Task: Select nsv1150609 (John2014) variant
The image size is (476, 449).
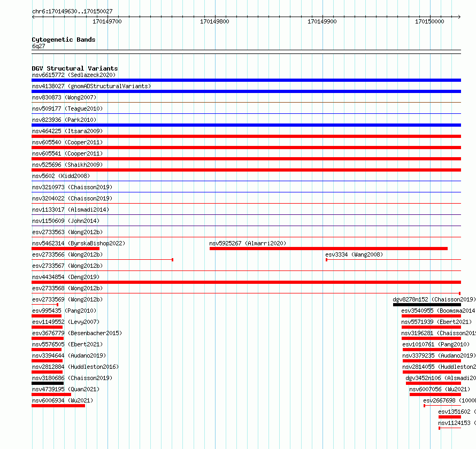Action: (66, 221)
